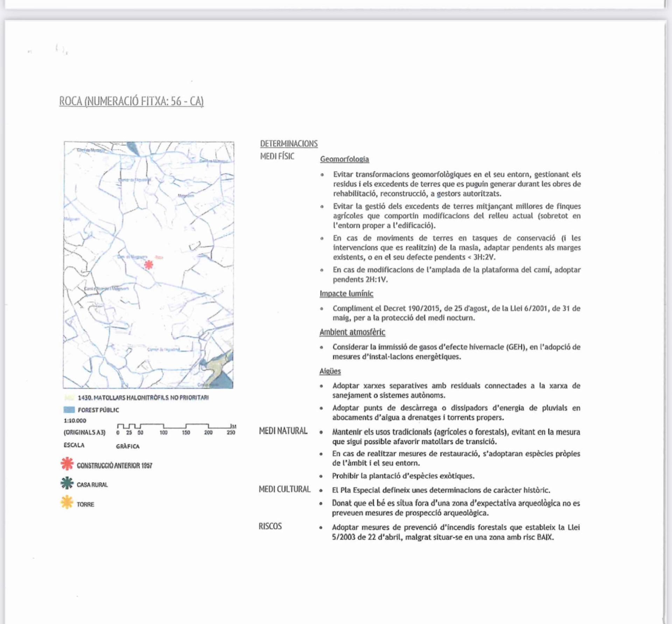672x624 pixels.
Task: Click the pale 1430 Matollars legend swatch
Action: click(69, 397)
